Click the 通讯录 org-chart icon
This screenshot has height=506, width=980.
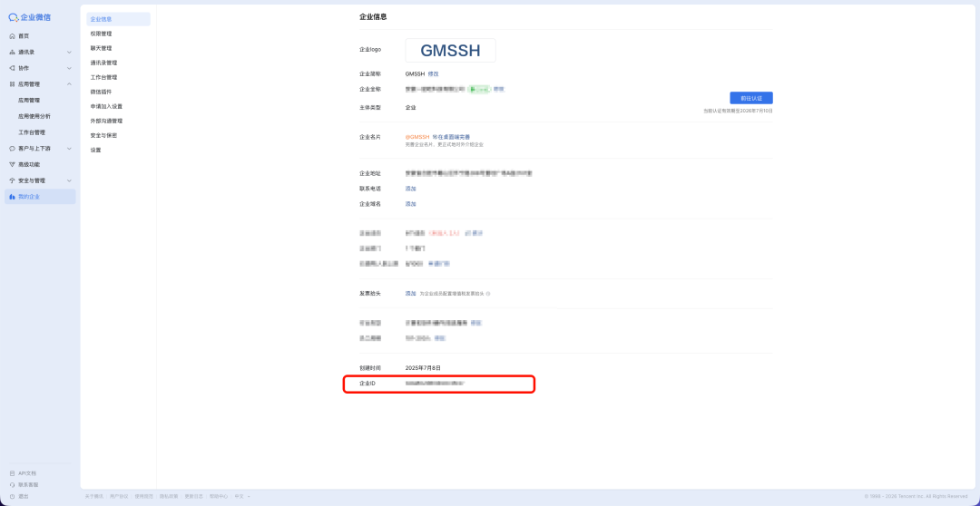pos(12,52)
